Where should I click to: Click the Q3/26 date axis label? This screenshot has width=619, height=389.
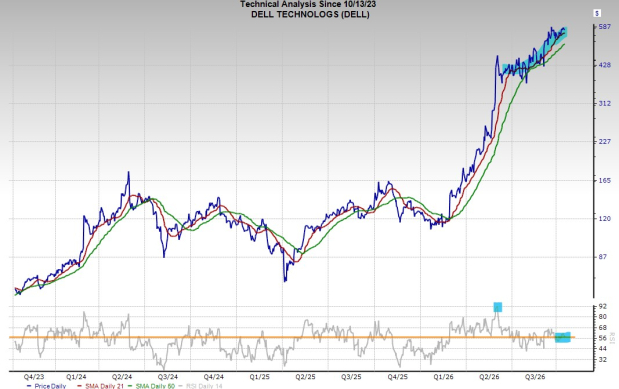coord(535,377)
